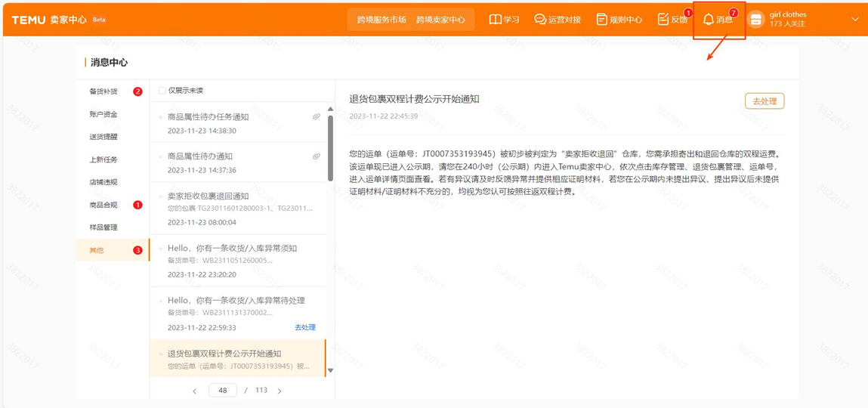Open the 消息 bell notifications

[x=709, y=20]
